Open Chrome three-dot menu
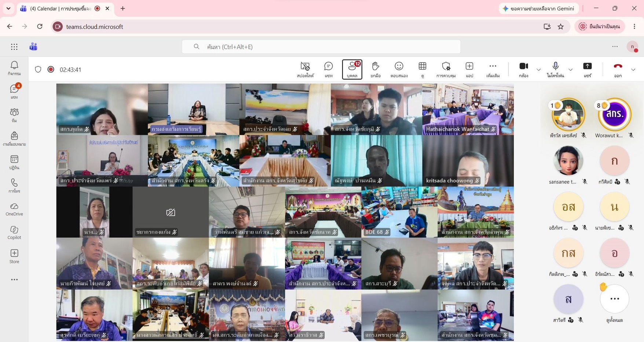 tap(634, 26)
